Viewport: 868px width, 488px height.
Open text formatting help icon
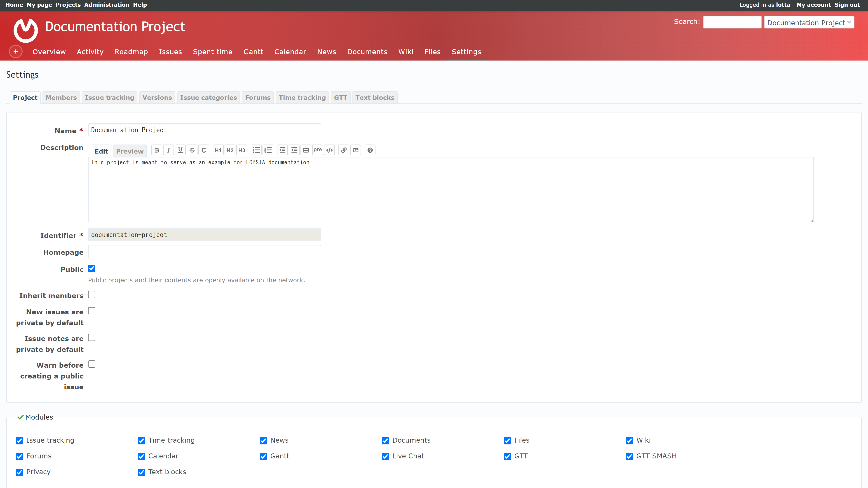click(x=370, y=150)
